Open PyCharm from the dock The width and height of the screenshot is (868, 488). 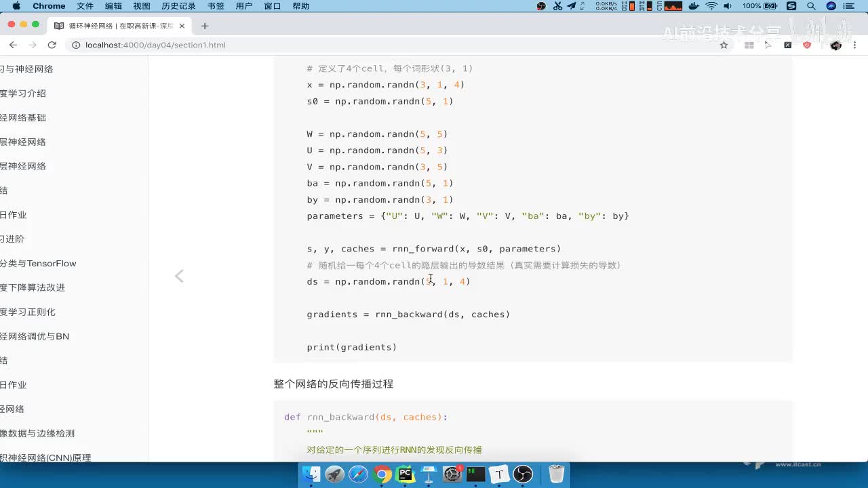pos(406,474)
